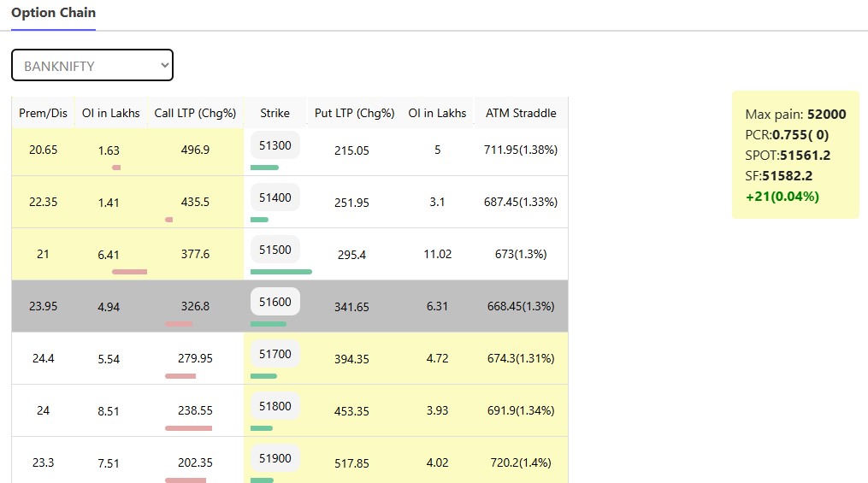
Task: Select Prem/Dis value 23.95
Action: pyautogui.click(x=43, y=306)
